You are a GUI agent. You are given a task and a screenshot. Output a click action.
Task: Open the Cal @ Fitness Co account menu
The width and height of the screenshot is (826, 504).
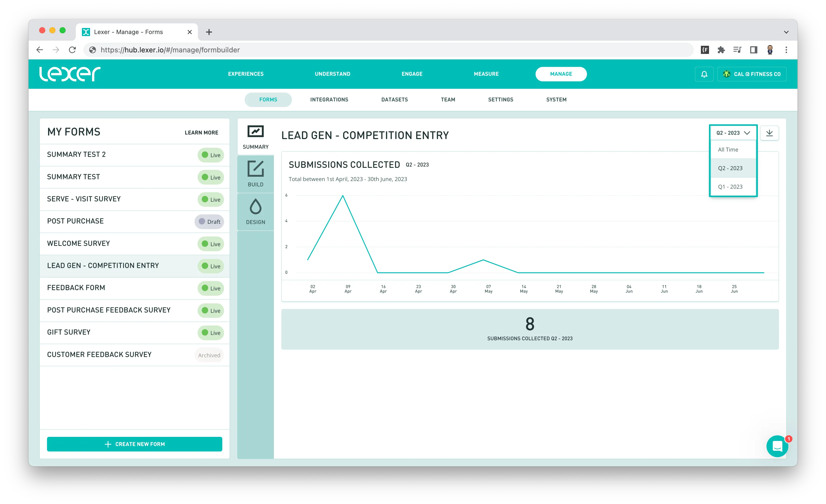(751, 74)
